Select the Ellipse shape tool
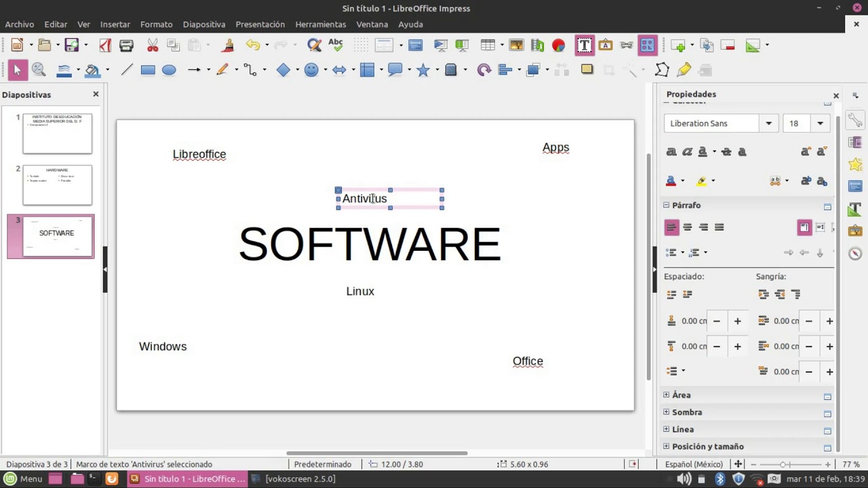 pyautogui.click(x=169, y=70)
